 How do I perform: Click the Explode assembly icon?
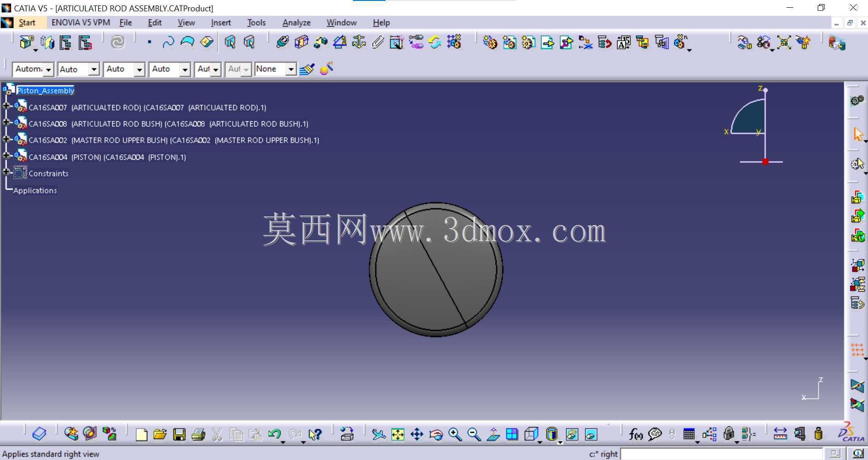point(784,43)
